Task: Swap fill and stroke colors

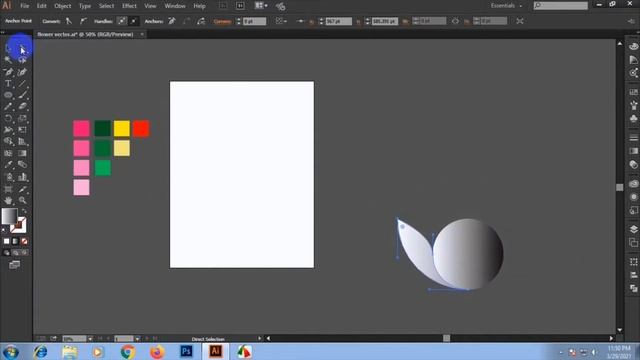Action: tap(24, 211)
